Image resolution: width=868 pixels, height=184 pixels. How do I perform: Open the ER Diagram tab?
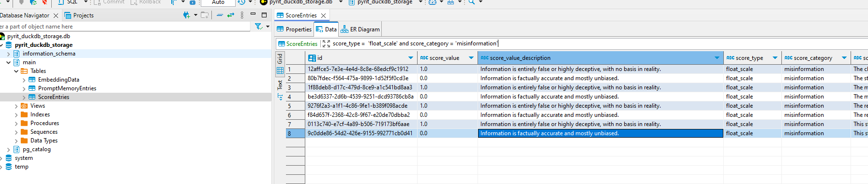tap(360, 29)
